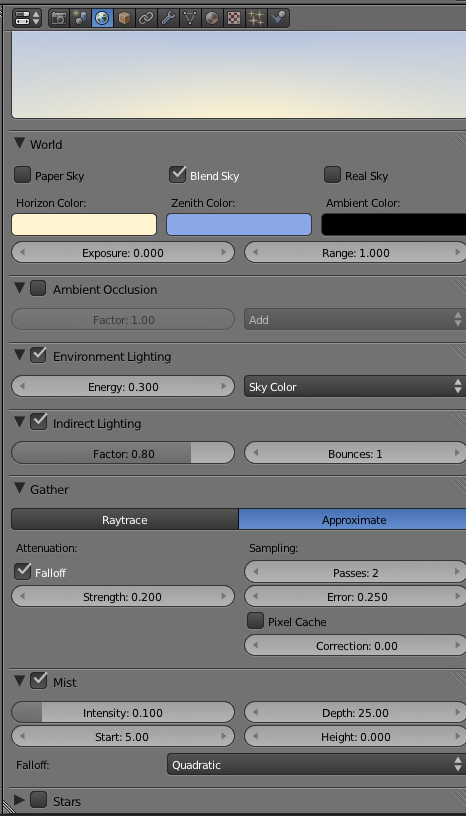Increase Exposure with its right arrow
This screenshot has height=816, width=466.
point(224,253)
